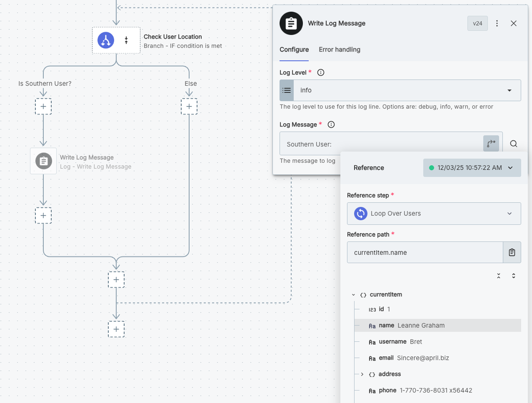
Task: Open the variable reference picker in Log Message
Action: coord(490,143)
